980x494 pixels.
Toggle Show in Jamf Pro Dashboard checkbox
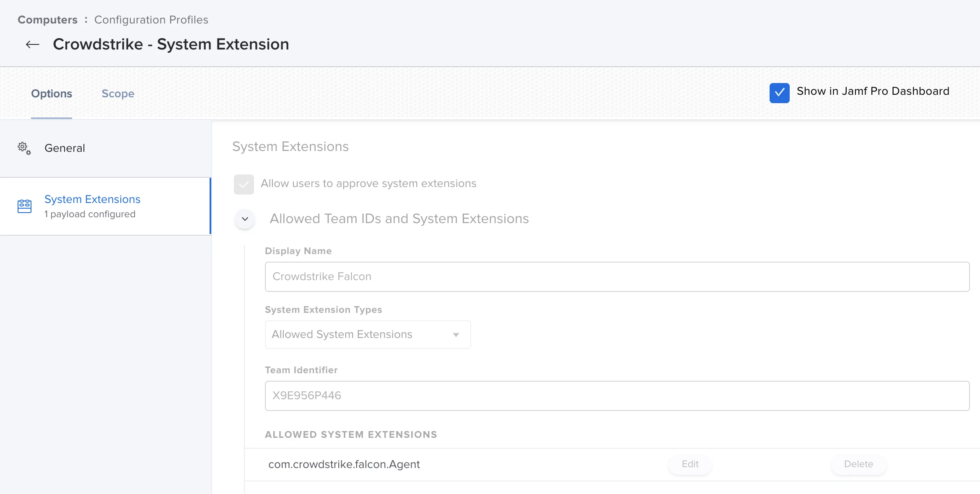[779, 93]
